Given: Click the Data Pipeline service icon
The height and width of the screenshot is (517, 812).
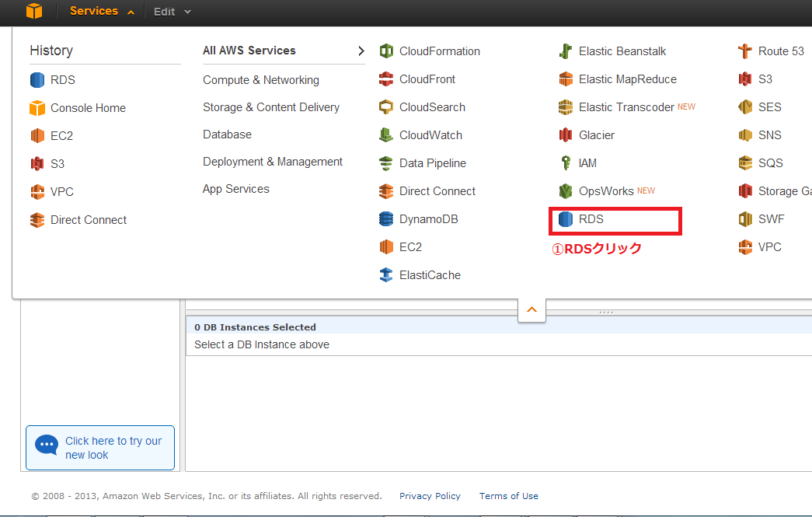Looking at the screenshot, I should (x=386, y=163).
